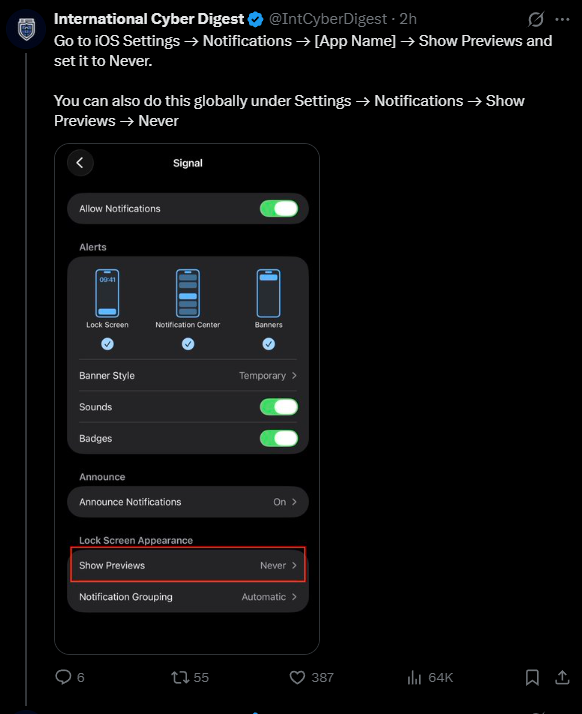Uncheck the Lock Screen alert checkmark
Viewport: 582px width, 714px height.
(x=107, y=344)
